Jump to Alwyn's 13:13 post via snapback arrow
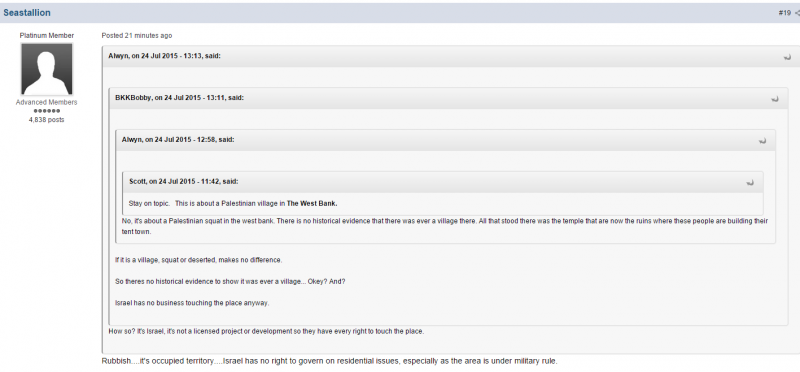The width and height of the screenshot is (800, 372). [x=787, y=57]
